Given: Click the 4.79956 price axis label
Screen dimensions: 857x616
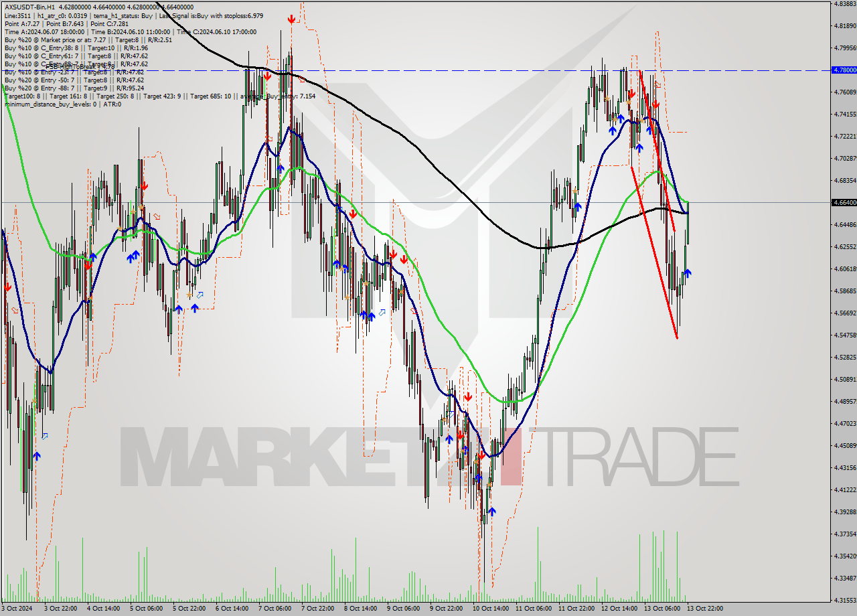Looking at the screenshot, I should coord(845,48).
